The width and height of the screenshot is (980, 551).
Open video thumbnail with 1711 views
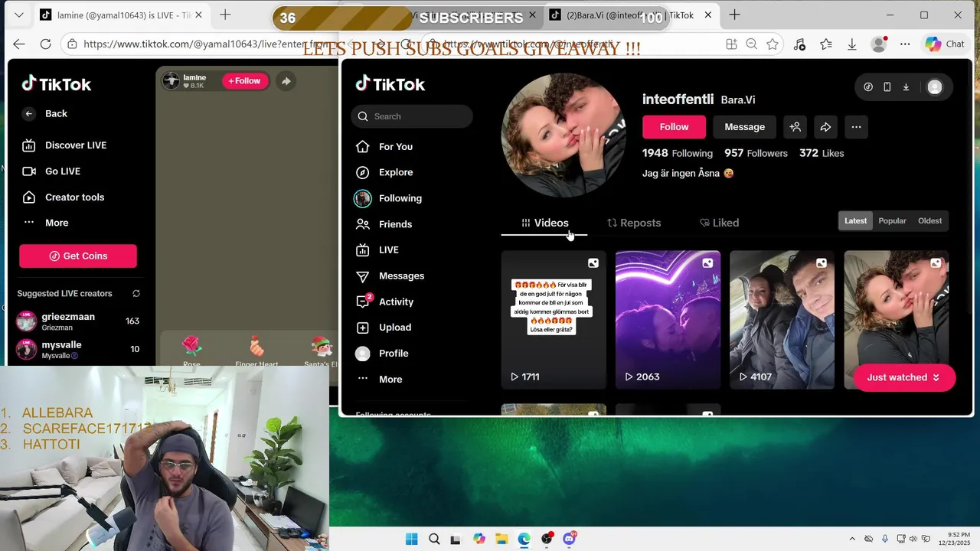[554, 320]
